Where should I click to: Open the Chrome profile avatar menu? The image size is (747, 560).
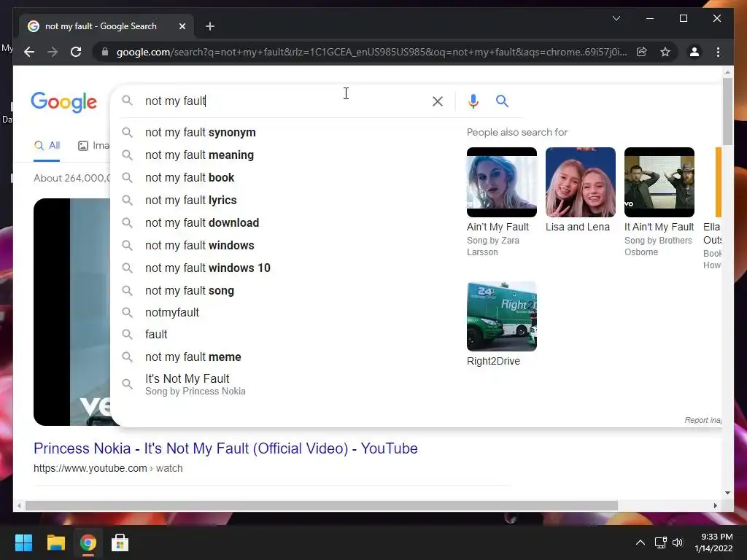click(x=694, y=52)
